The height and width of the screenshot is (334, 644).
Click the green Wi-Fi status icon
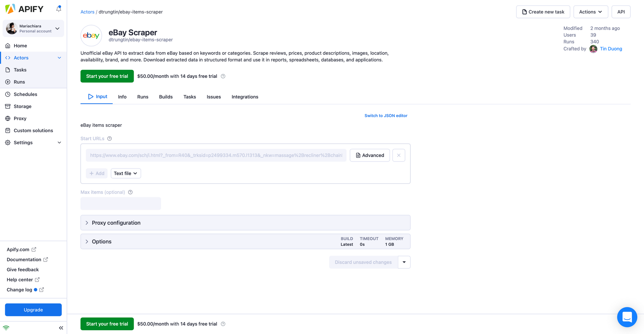(6, 328)
